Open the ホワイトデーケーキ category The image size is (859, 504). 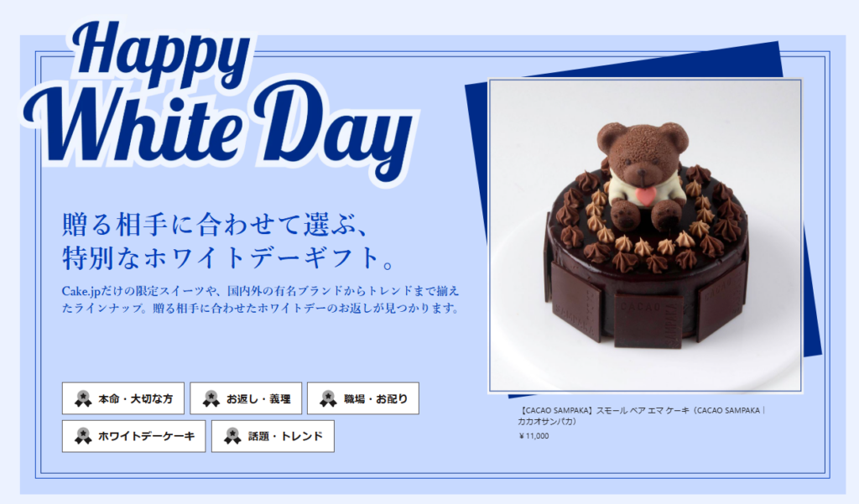point(133,436)
